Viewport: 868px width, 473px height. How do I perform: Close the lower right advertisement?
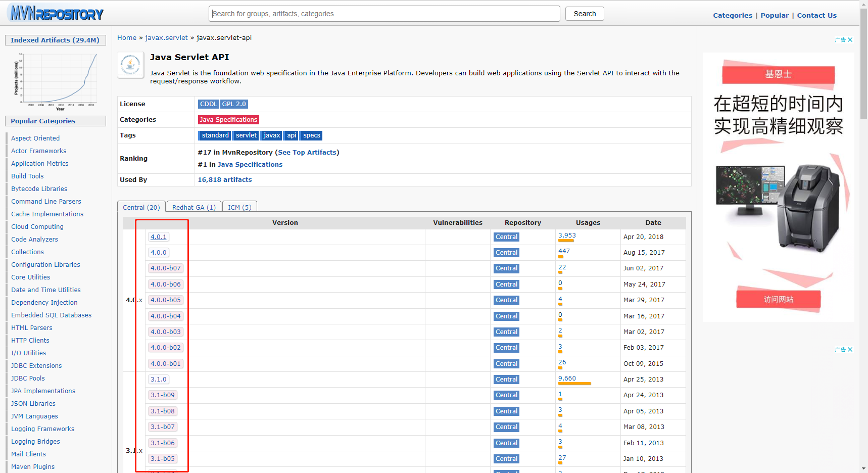850,350
